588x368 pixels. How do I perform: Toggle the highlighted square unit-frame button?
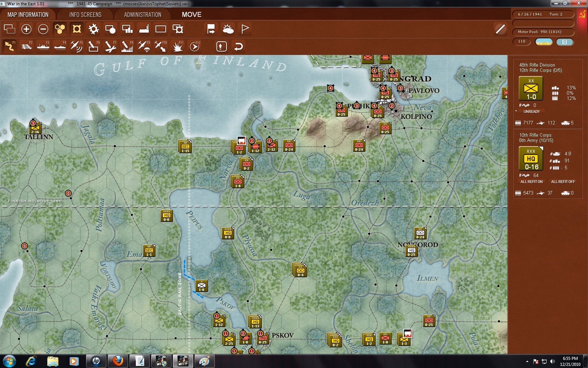tap(77, 29)
